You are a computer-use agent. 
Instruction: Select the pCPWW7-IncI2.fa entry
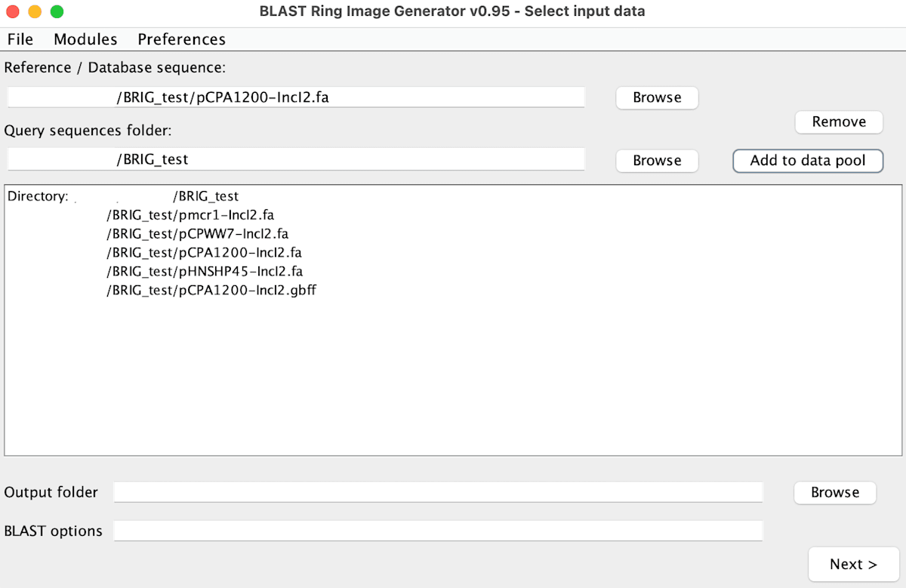(197, 234)
